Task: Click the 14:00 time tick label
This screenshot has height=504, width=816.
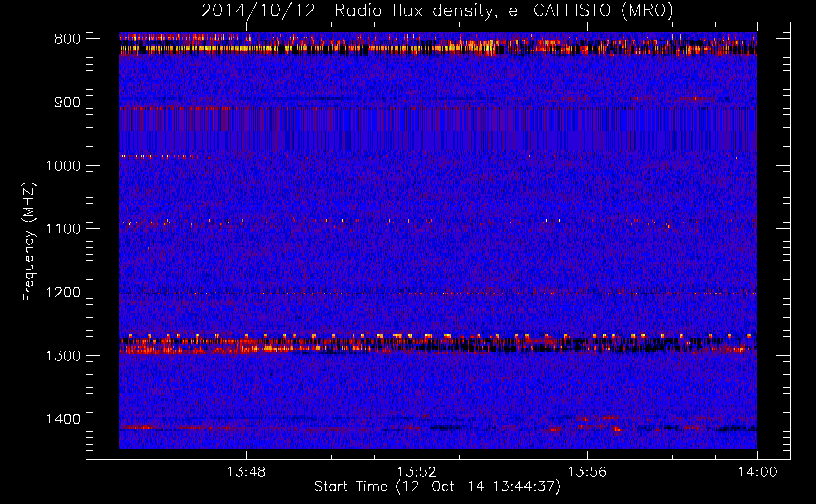Action: coord(757,472)
